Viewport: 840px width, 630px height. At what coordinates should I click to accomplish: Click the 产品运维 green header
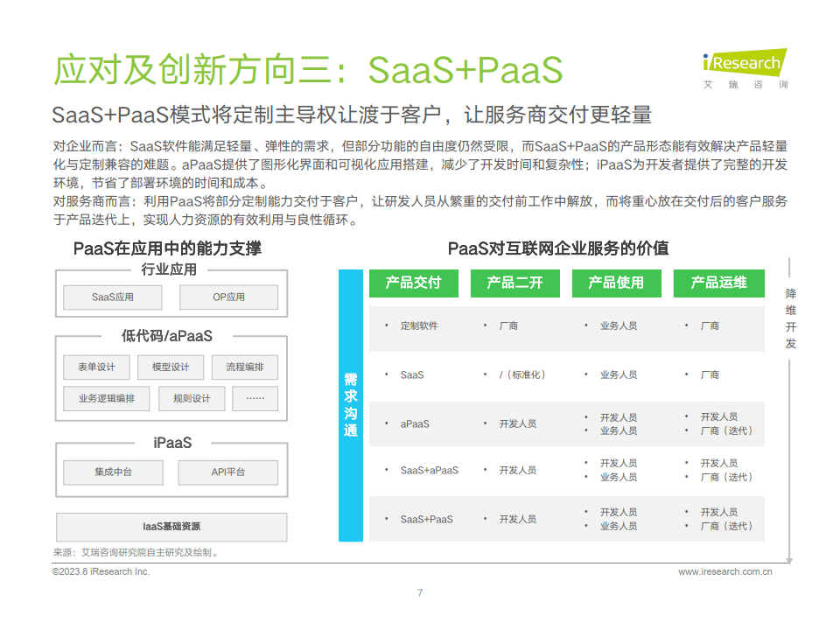719,283
